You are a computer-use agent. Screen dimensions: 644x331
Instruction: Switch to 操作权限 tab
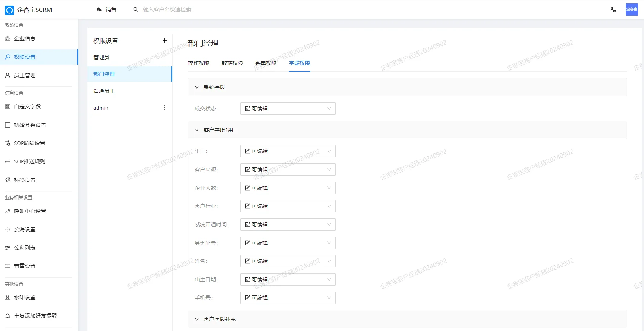(x=199, y=63)
